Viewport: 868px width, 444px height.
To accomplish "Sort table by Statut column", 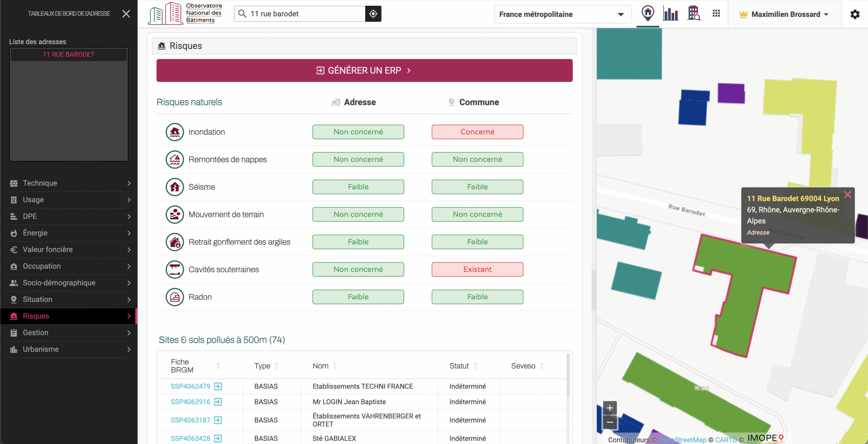I will point(475,366).
